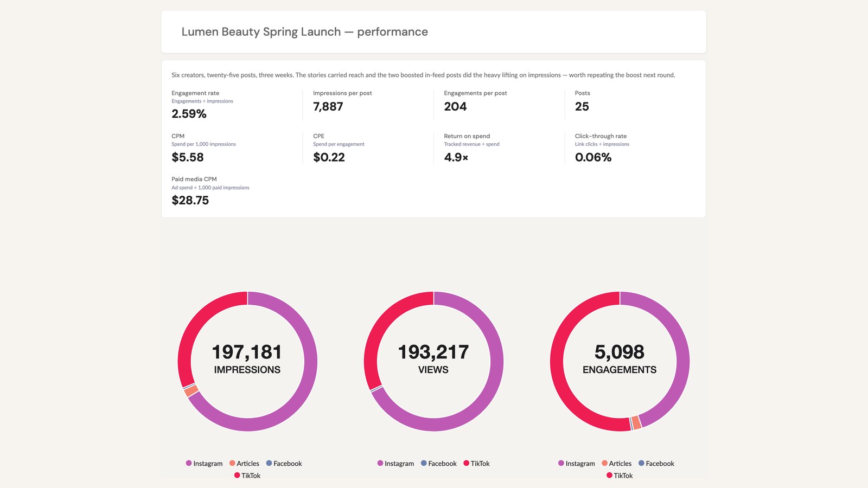Toggle Instagram in the Views chart legend
Viewport: 868px width, 488px height.
click(395, 464)
